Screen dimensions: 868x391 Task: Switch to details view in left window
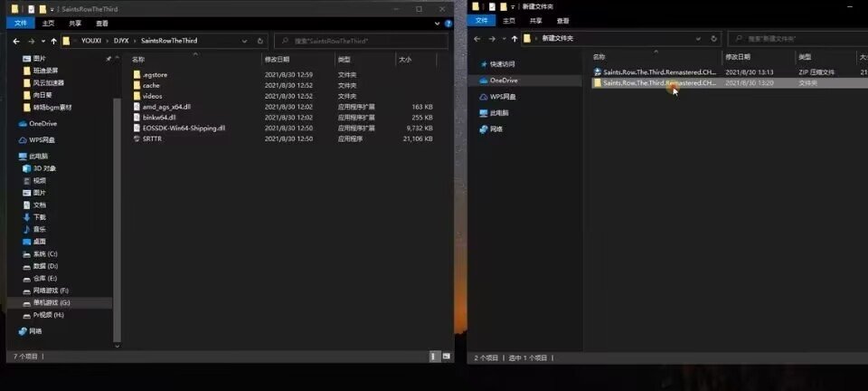click(x=435, y=357)
